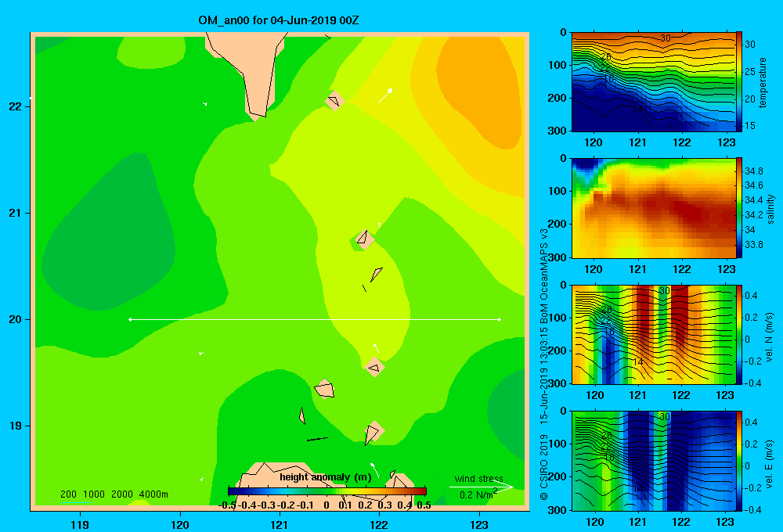Click the vel. E color scale bar

[x=739, y=461]
